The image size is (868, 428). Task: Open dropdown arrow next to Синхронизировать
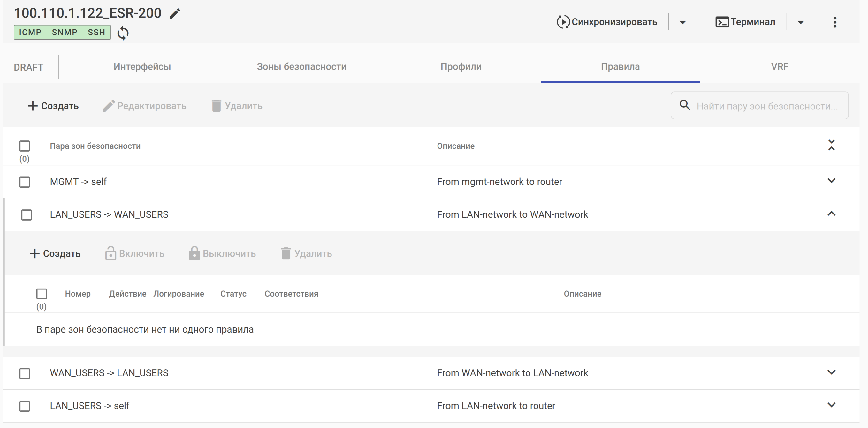point(682,23)
